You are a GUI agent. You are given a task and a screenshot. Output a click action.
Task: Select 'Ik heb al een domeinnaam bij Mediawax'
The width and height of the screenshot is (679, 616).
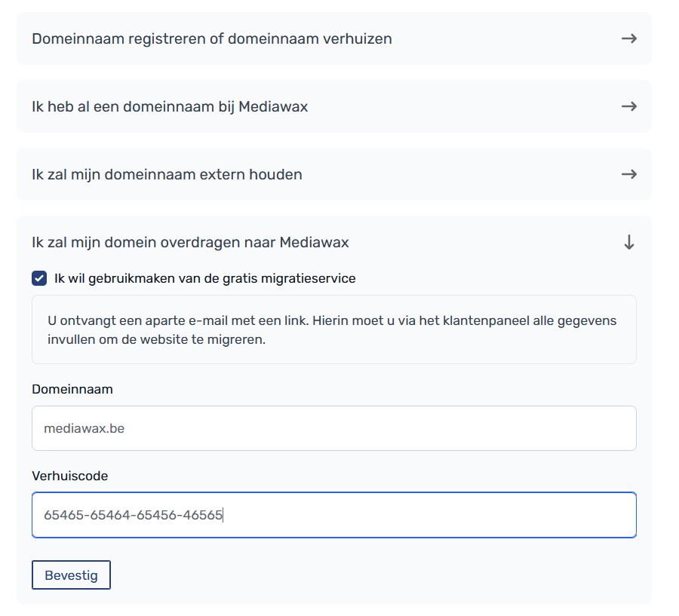click(x=334, y=106)
